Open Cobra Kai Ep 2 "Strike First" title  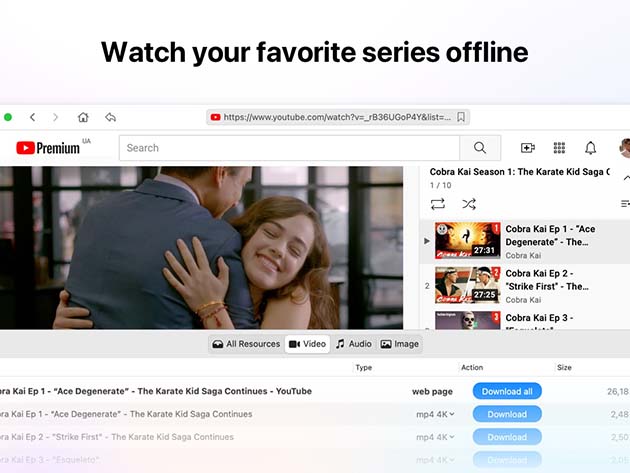pyautogui.click(x=547, y=280)
